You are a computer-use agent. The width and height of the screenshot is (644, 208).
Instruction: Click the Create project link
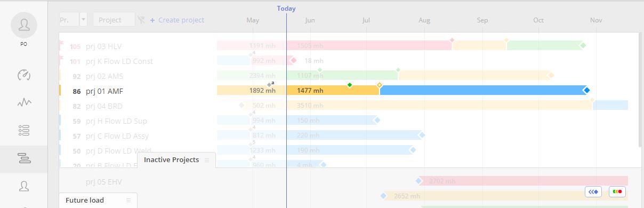coord(177,20)
